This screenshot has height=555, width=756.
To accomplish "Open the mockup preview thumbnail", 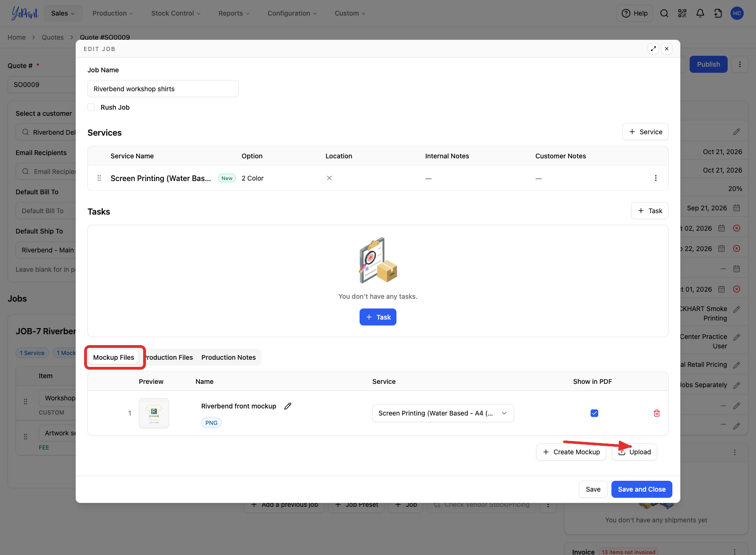I will point(154,413).
